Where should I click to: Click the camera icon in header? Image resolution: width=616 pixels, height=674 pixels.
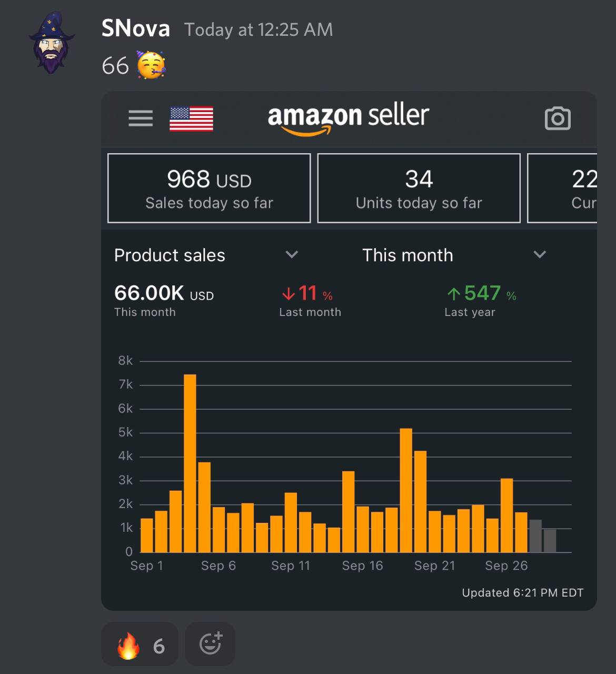coord(558,118)
